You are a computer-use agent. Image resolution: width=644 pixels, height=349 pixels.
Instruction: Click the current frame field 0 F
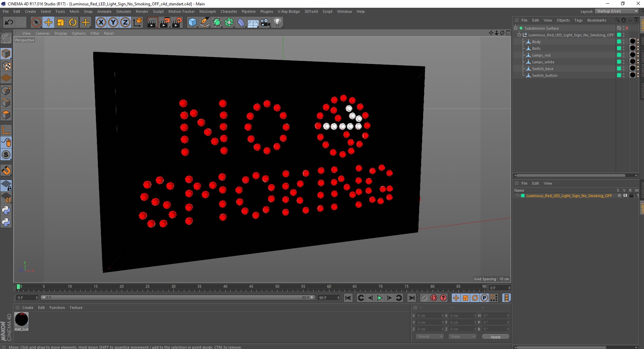27,298
